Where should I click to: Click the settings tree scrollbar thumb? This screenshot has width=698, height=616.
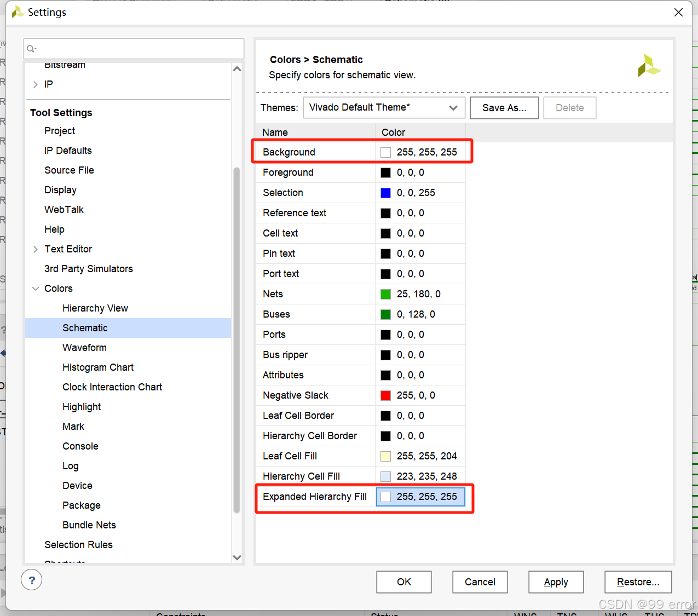(236, 339)
